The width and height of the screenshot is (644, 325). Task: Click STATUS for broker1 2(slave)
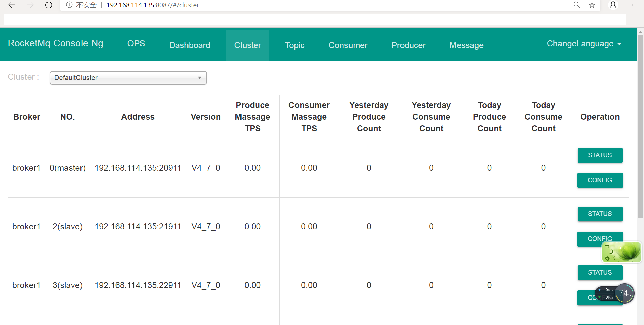(x=600, y=214)
